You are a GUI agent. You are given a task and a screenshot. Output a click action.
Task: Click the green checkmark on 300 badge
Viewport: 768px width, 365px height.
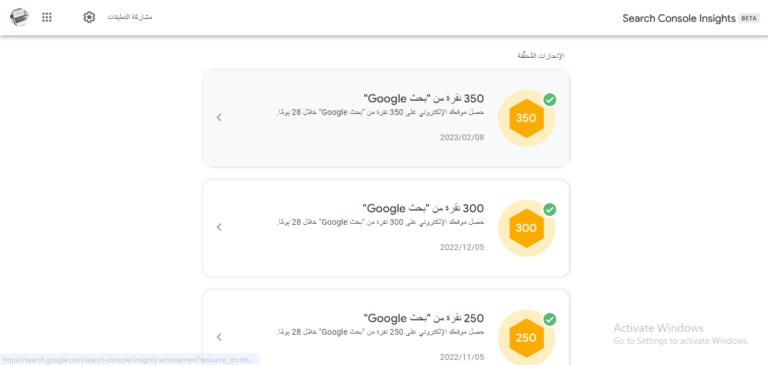(x=550, y=210)
